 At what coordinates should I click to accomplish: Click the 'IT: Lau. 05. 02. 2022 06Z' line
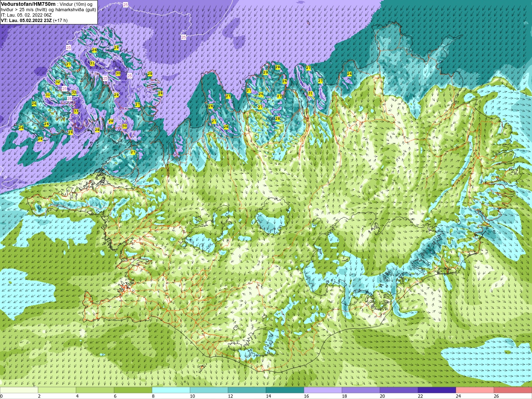(x=26, y=15)
